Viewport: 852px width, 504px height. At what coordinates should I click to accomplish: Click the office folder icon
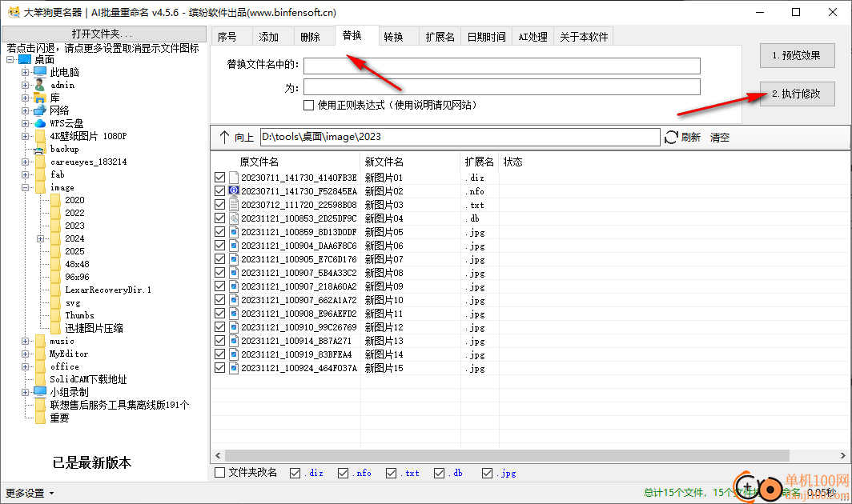coord(40,366)
